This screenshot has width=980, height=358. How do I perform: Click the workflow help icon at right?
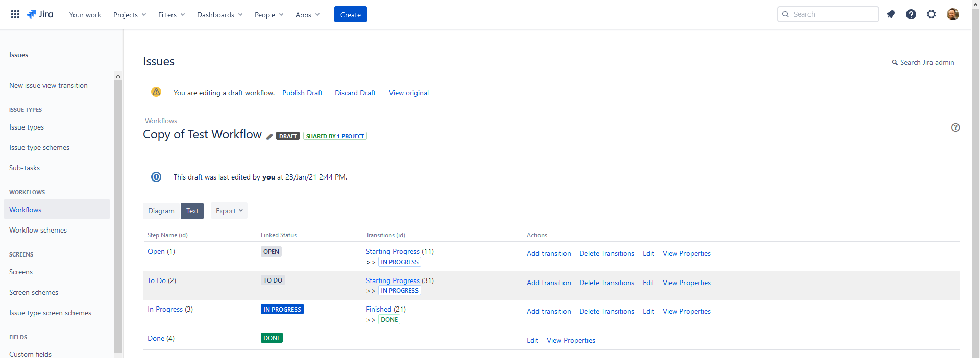pos(955,127)
